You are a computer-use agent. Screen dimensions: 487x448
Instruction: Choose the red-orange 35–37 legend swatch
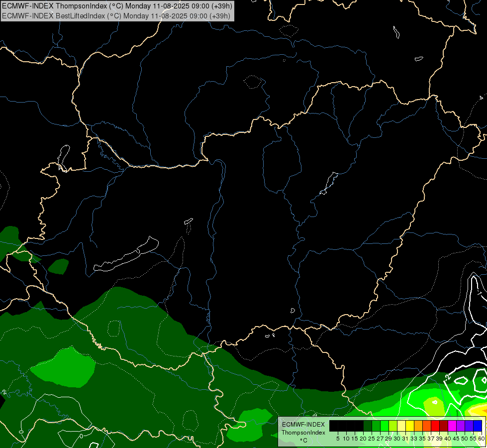click(x=427, y=426)
